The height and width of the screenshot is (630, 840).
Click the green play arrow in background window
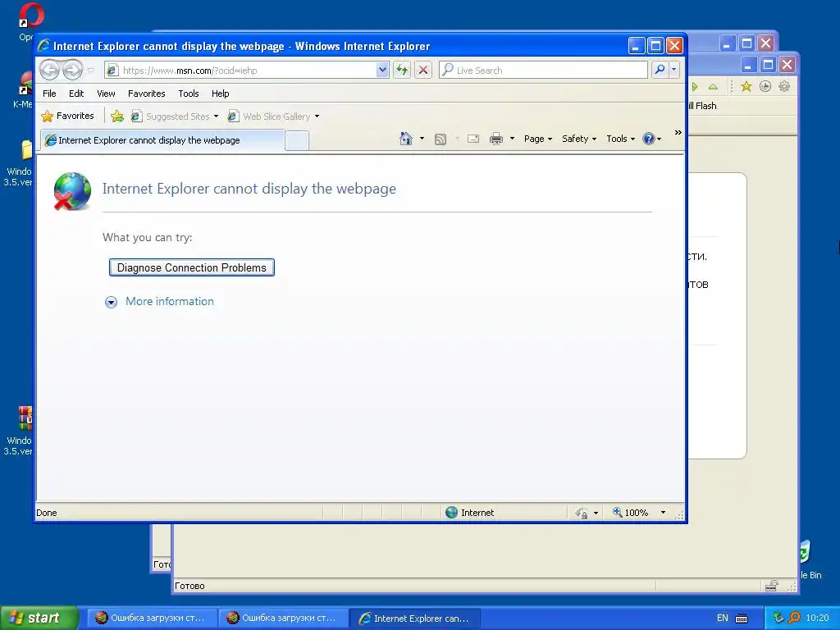click(694, 86)
